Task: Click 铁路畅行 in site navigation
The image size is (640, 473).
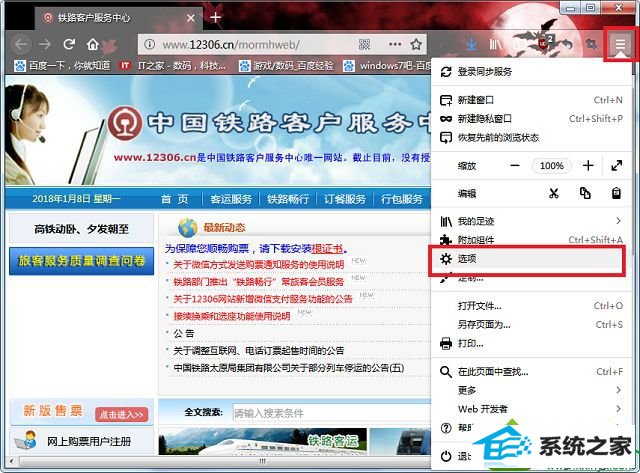Action: (288, 199)
